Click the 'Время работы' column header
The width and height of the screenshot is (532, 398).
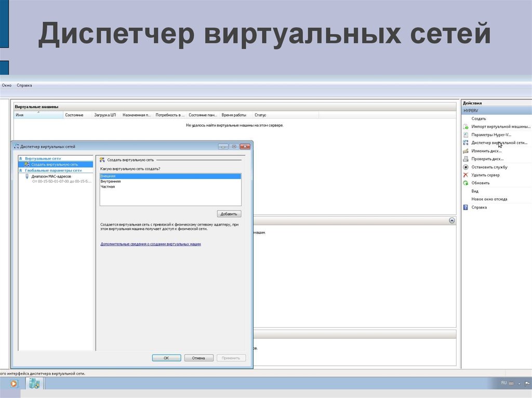235,115
